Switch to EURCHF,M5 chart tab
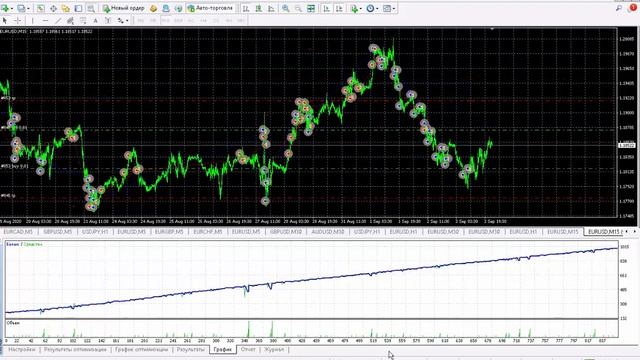640x360 pixels. [x=207, y=232]
